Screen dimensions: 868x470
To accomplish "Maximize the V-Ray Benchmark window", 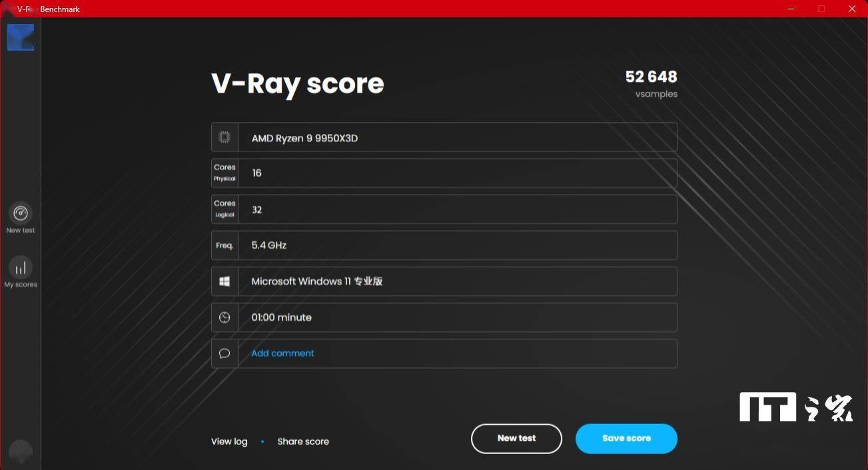I will pos(821,9).
